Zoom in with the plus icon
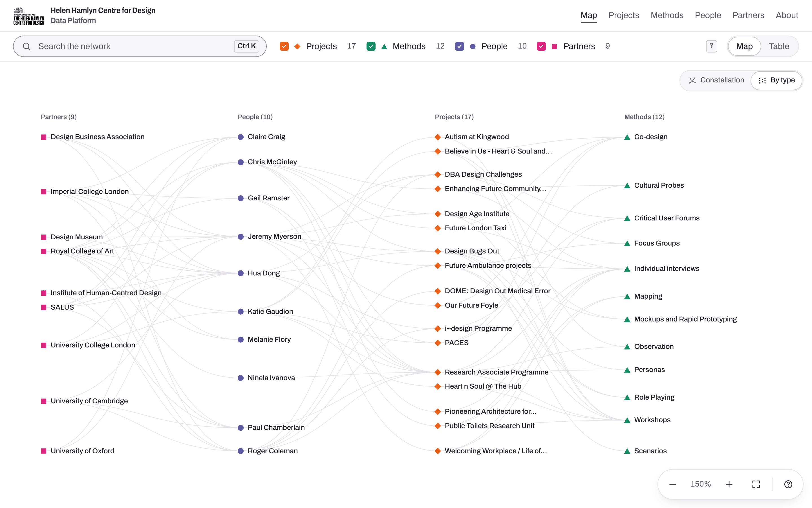 pyautogui.click(x=729, y=484)
